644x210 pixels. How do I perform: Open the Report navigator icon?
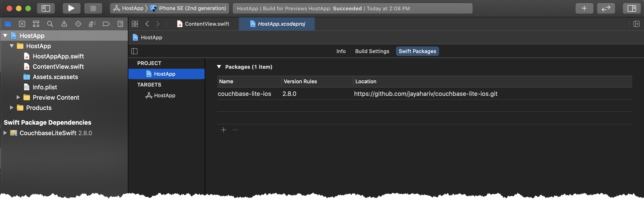click(x=120, y=24)
